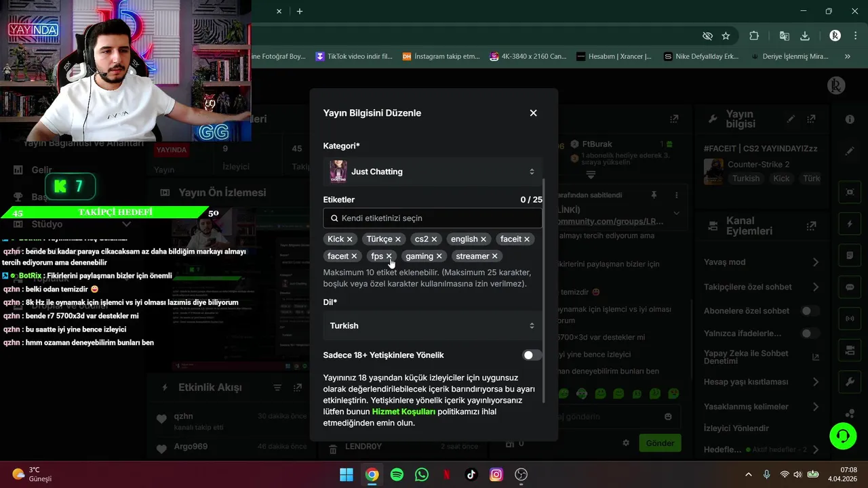This screenshot has width=868, height=488.
Task: Close the Yayın Bilgisini Düzenle dialog
Action: click(x=533, y=113)
